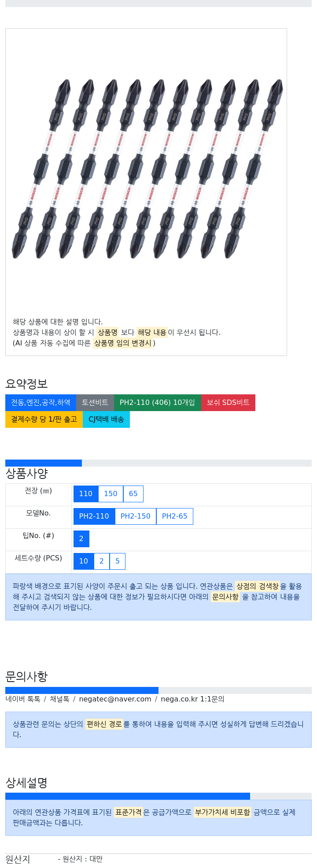Click the 결제수량 당 1/판 출고 badge
The height and width of the screenshot is (868, 317).
44,419
